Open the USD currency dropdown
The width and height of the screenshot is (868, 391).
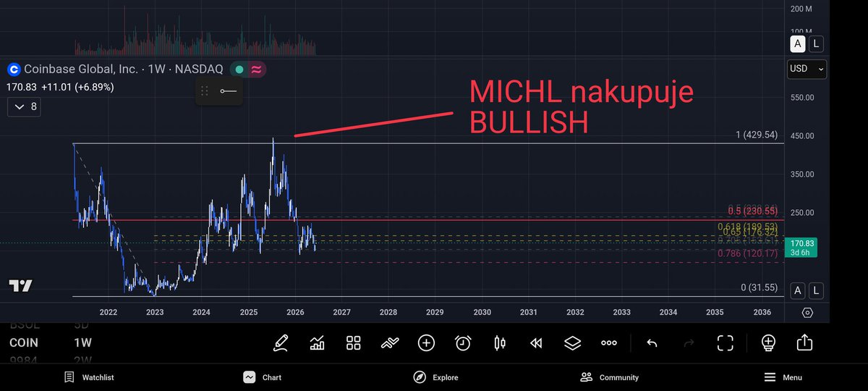[x=807, y=69]
